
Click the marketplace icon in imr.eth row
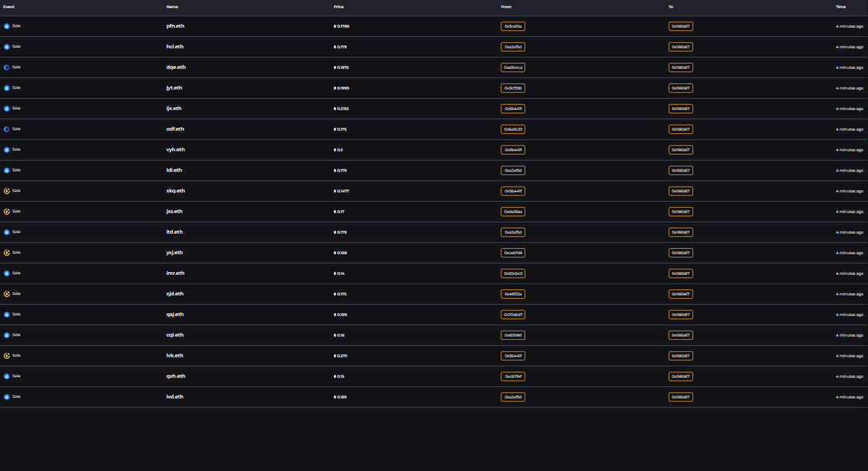pyautogui.click(x=7, y=273)
